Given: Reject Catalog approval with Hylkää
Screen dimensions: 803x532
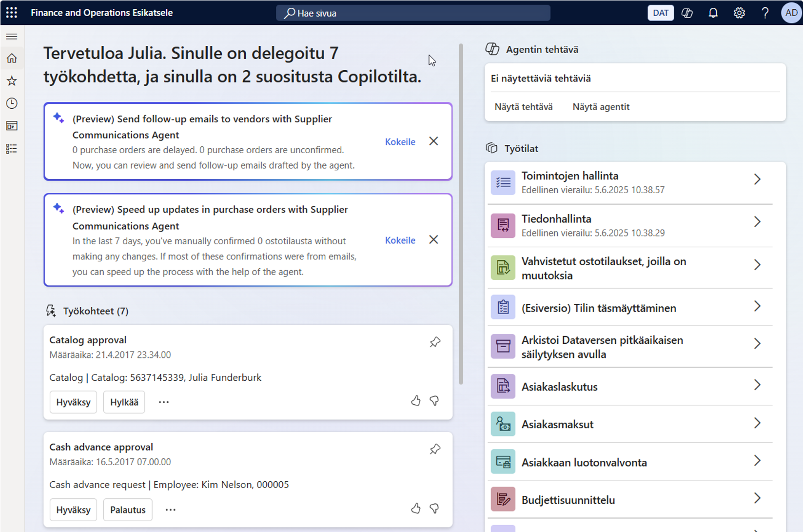Looking at the screenshot, I should coord(124,402).
